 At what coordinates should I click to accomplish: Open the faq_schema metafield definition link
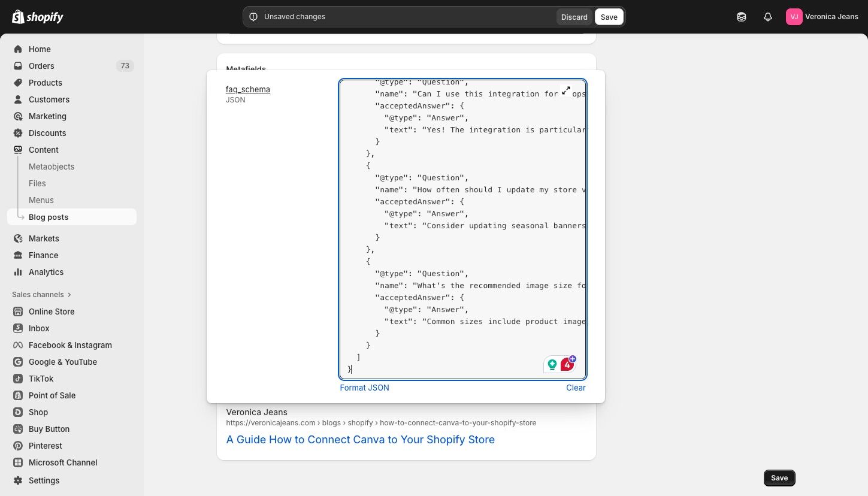point(248,89)
